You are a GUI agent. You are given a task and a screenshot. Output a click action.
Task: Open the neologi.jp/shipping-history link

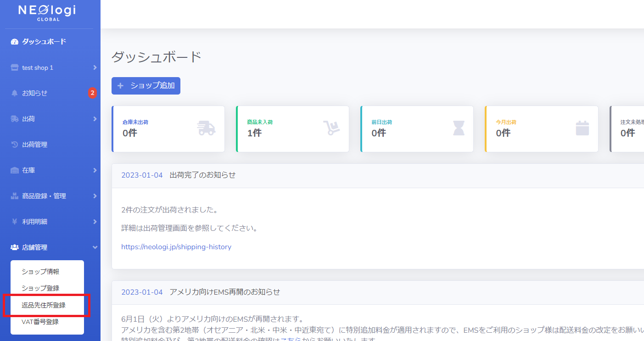[176, 247]
